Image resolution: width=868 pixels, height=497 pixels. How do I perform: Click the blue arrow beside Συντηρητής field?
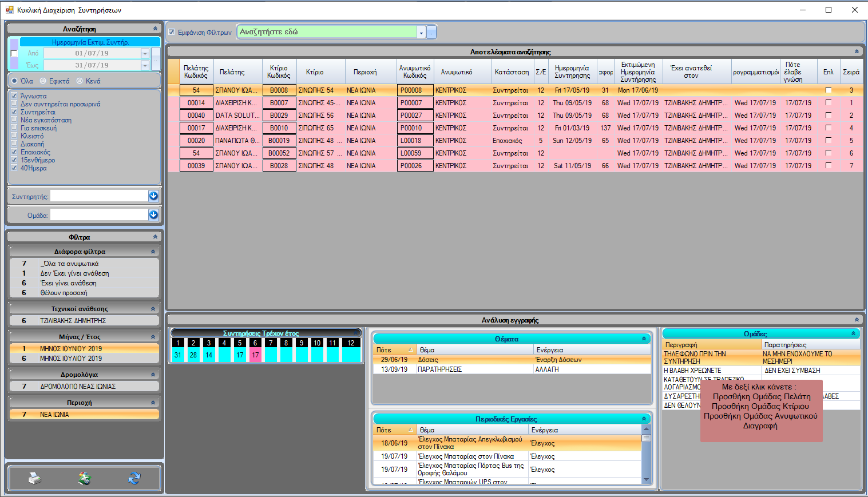coord(153,196)
